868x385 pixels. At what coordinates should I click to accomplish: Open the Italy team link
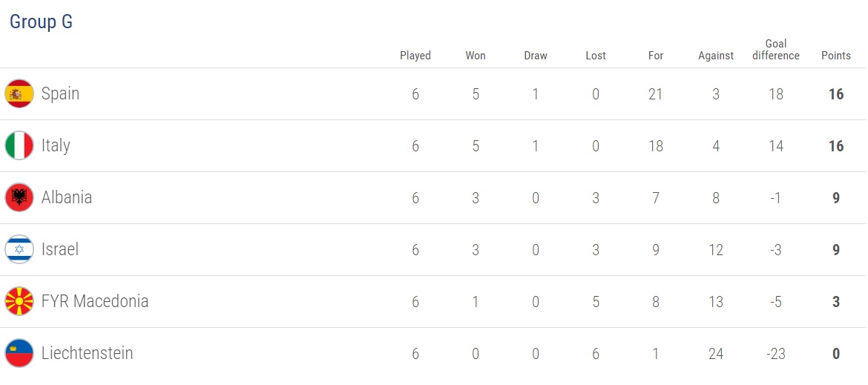(x=56, y=146)
